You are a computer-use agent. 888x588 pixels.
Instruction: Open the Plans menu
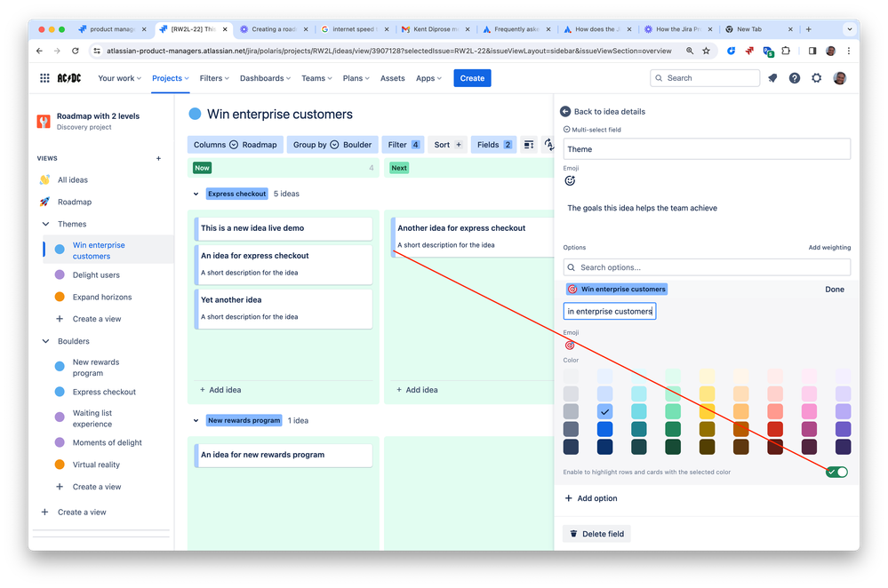(356, 78)
